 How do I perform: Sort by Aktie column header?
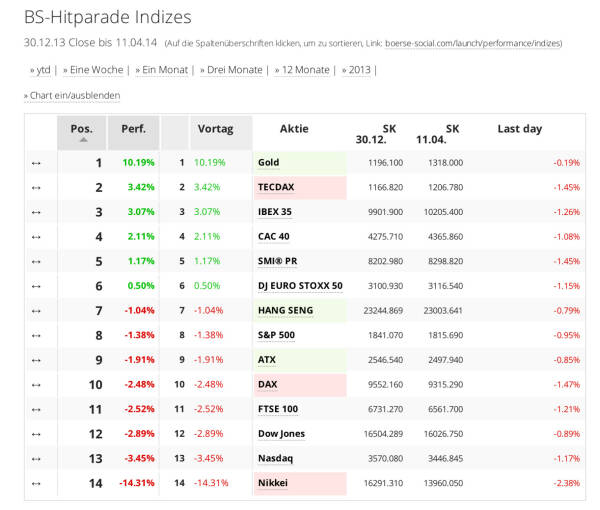point(294,129)
